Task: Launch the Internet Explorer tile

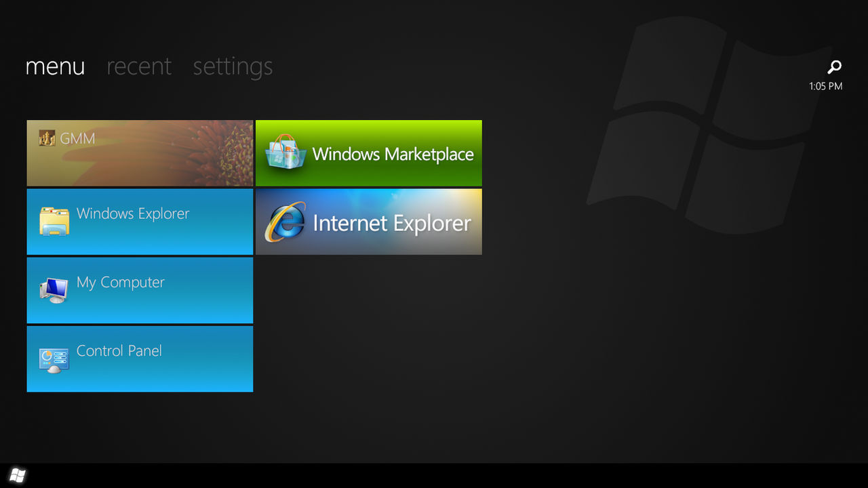Action: [x=369, y=222]
